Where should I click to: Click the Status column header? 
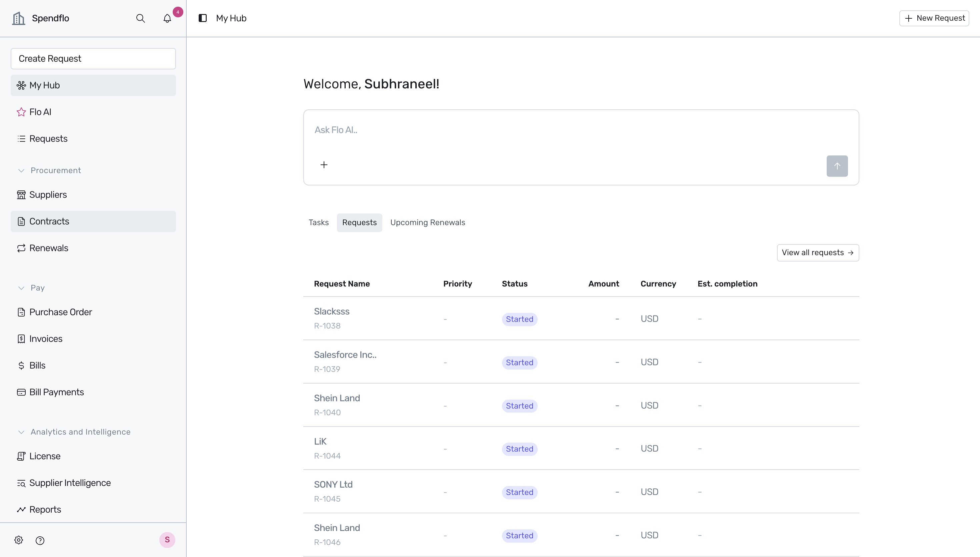tap(514, 284)
